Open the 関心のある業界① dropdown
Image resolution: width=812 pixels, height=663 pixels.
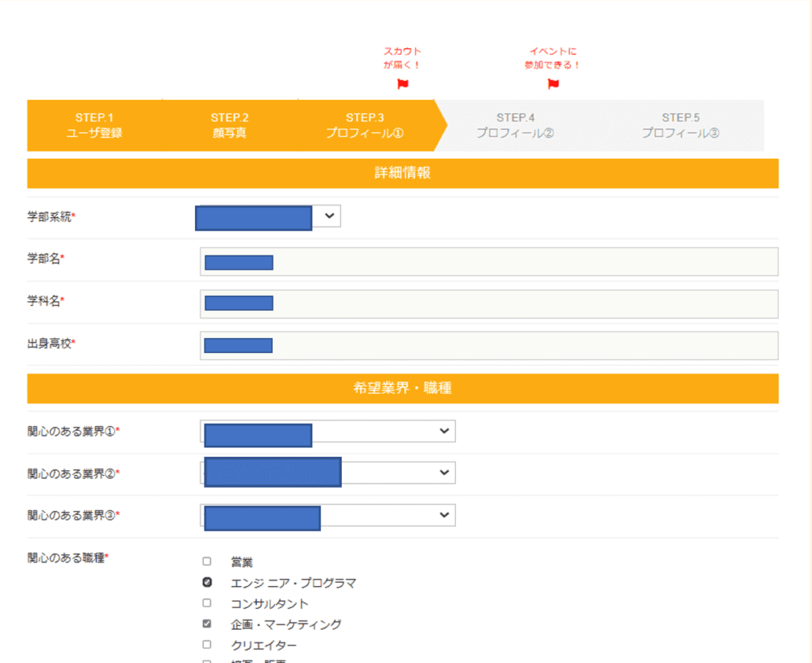tap(442, 431)
